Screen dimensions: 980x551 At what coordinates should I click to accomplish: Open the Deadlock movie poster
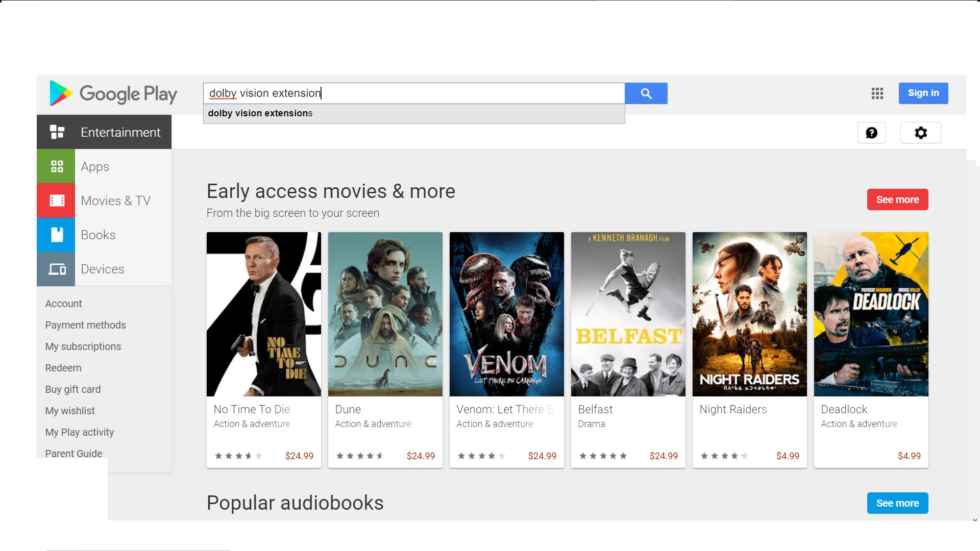pyautogui.click(x=871, y=314)
